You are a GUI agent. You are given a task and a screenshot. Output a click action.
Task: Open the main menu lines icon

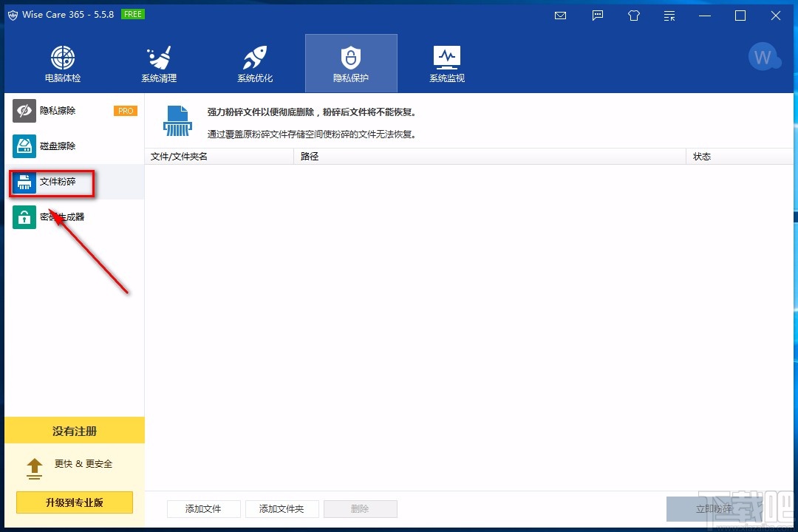click(x=669, y=16)
